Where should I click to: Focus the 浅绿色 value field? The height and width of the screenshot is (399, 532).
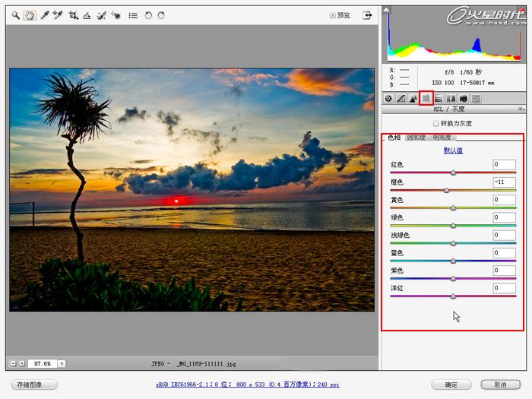click(504, 235)
